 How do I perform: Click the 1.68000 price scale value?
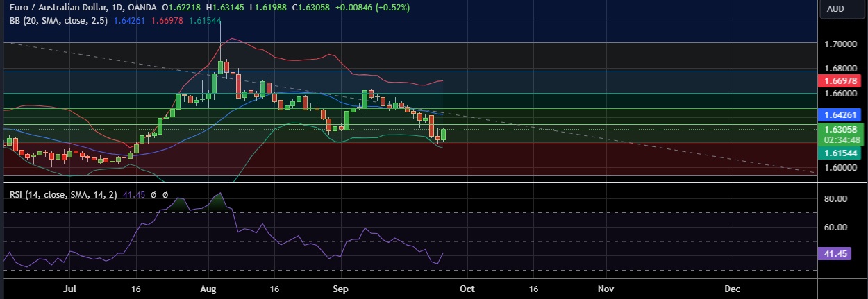(842, 68)
